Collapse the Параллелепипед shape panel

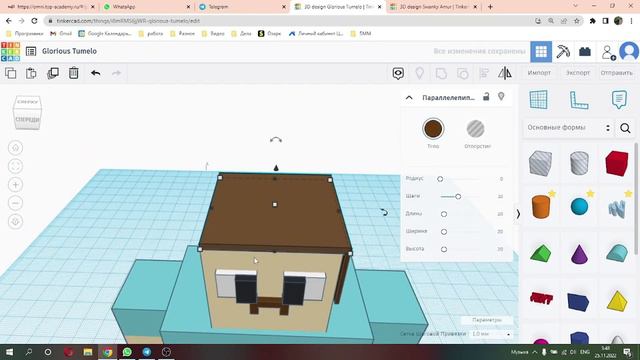click(x=409, y=98)
